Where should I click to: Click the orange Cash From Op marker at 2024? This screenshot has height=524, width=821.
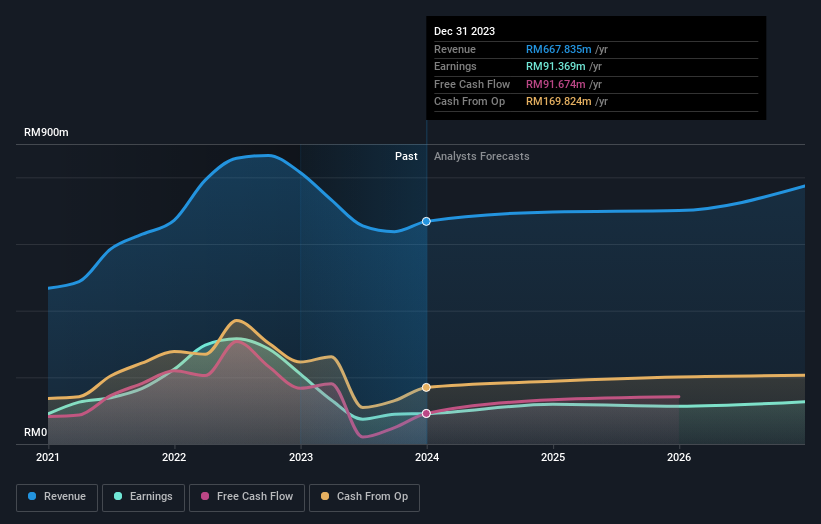[x=426, y=387]
